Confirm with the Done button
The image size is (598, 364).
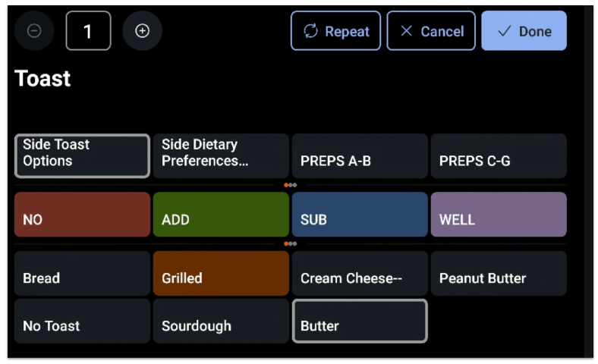tap(524, 31)
